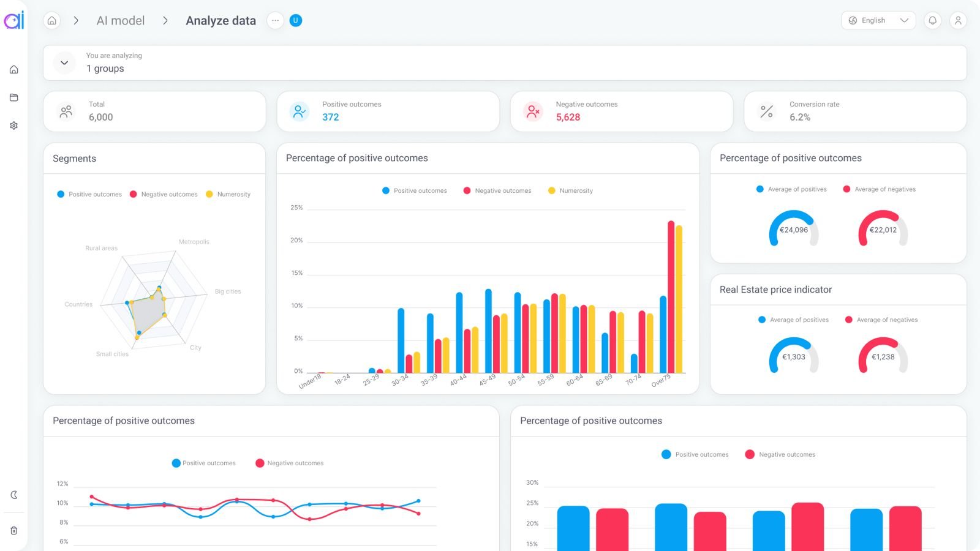Click the red Over75 bar
The width and height of the screenshot is (980, 551).
click(x=671, y=297)
